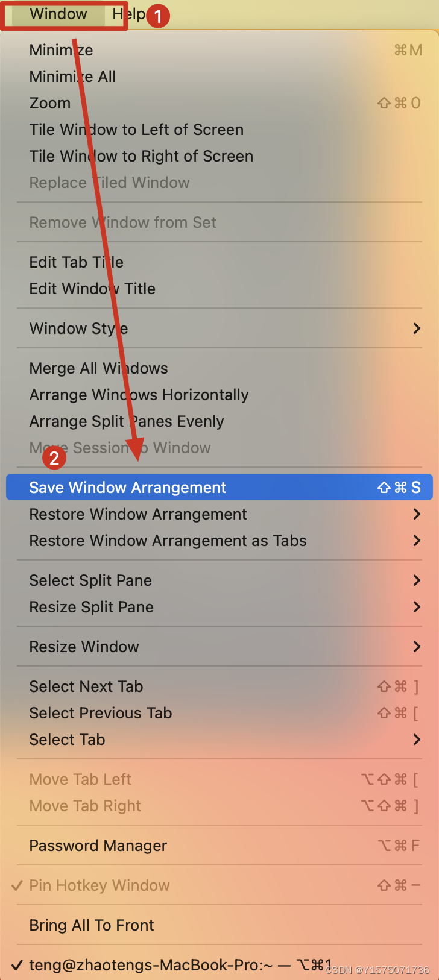The height and width of the screenshot is (980, 439).
Task: Open the Select Split Pane submenu
Action: (90, 580)
